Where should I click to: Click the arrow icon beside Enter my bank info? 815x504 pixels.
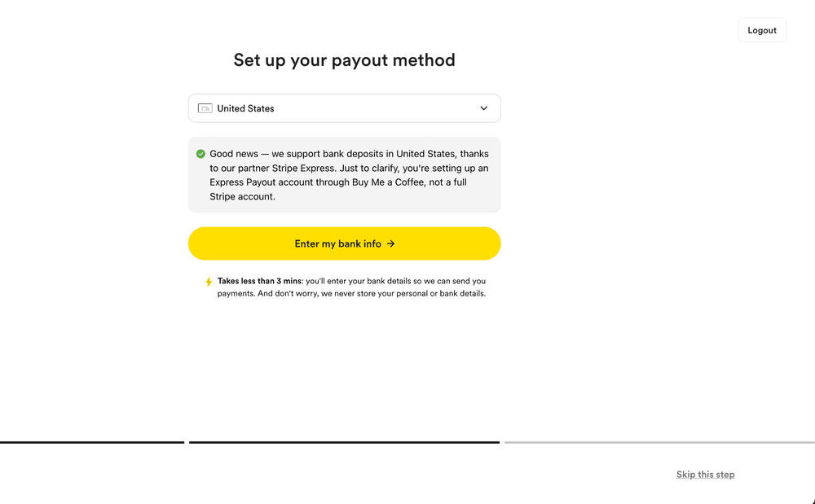point(391,243)
